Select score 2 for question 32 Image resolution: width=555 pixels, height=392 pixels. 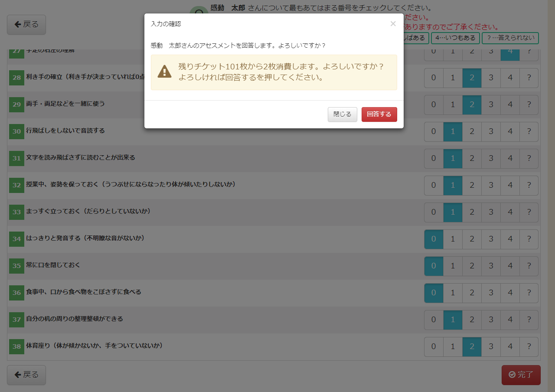[x=472, y=186]
